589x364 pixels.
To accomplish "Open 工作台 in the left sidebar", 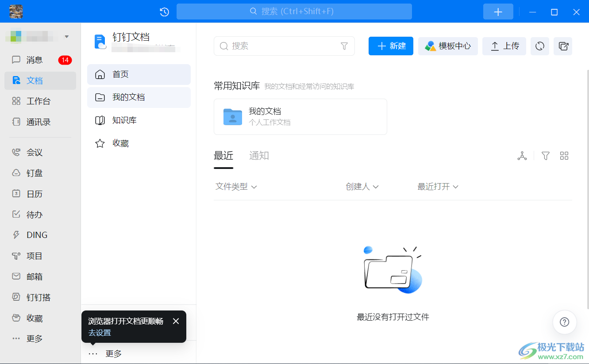I will [40, 101].
